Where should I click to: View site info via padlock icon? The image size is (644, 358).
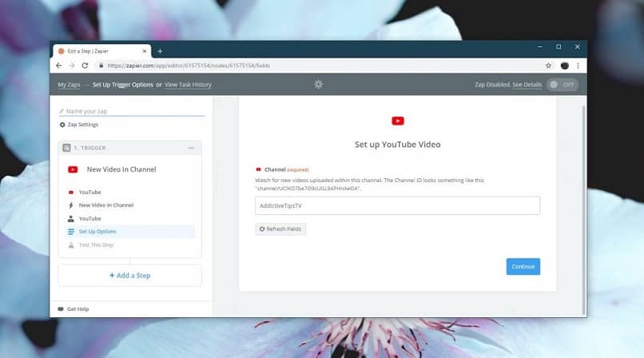coord(101,66)
